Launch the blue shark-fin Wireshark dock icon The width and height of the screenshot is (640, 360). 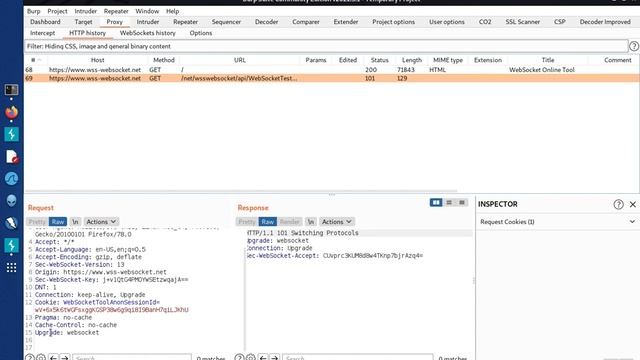[11, 178]
